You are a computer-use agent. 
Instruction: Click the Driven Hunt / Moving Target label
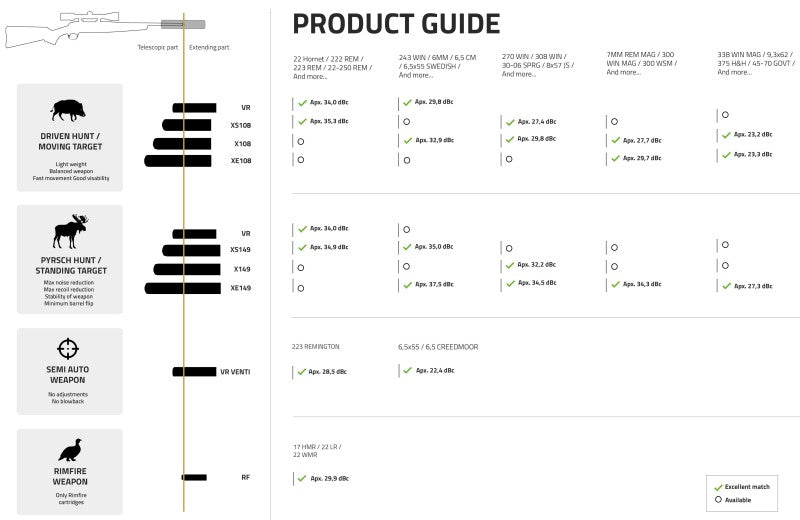tap(69, 140)
